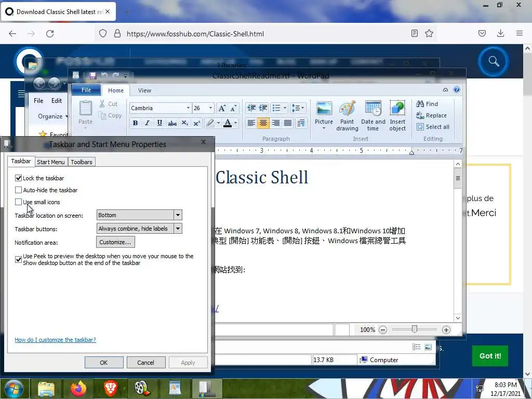Viewport: 532px width, 399px height.
Task: Click Replace in the Editing group
Action: click(432, 115)
